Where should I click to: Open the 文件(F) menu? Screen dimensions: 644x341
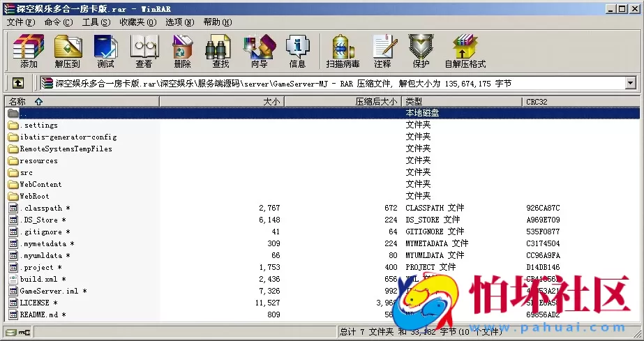21,22
